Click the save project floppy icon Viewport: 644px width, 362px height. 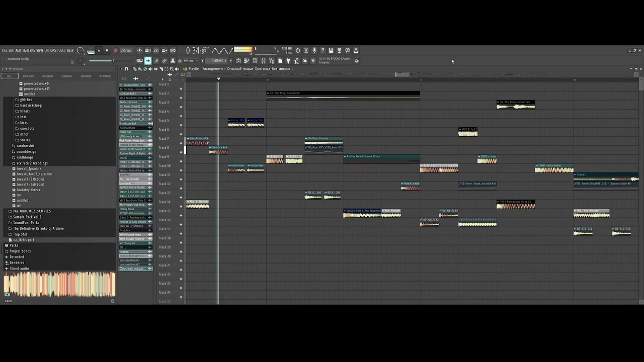pyautogui.click(x=331, y=50)
